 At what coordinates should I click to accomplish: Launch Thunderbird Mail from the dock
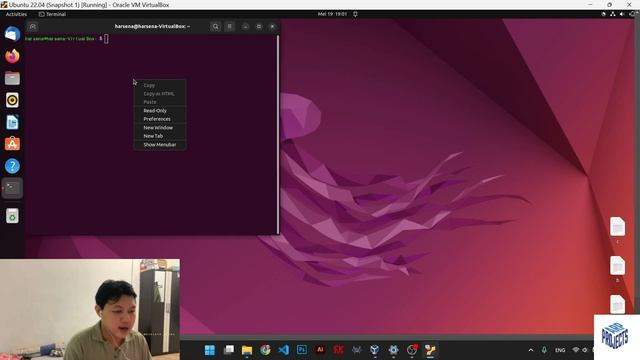click(x=12, y=34)
